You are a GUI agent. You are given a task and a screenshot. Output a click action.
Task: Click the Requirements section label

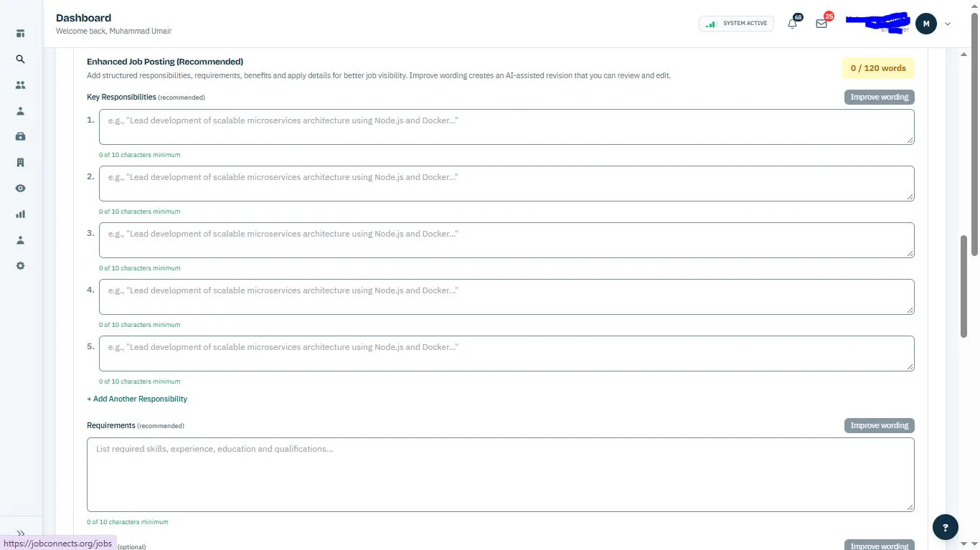tap(111, 425)
